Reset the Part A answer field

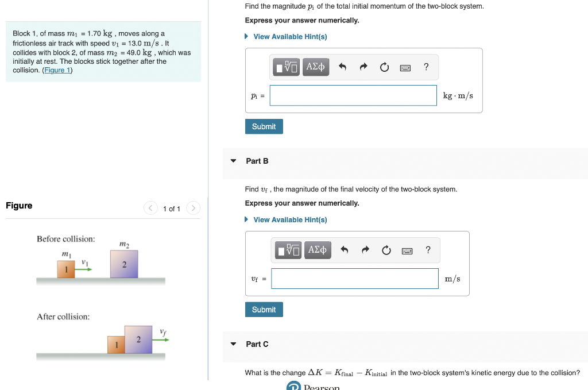384,67
